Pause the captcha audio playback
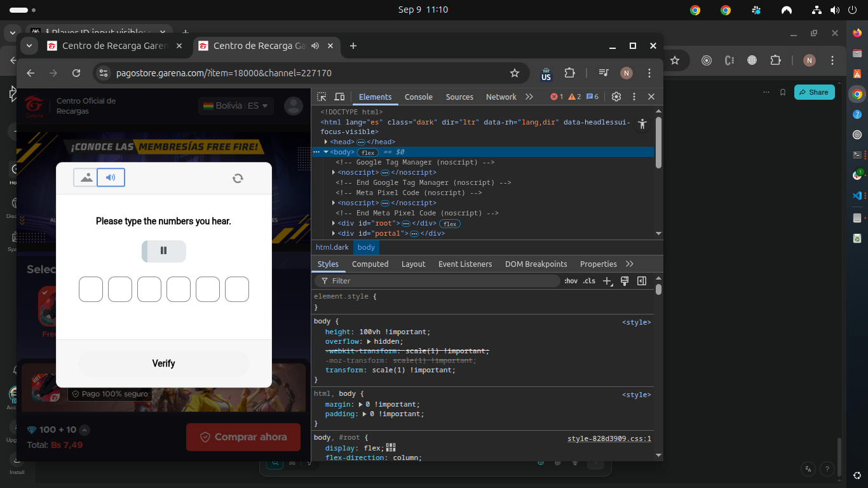Image resolution: width=868 pixels, height=488 pixels. [163, 251]
